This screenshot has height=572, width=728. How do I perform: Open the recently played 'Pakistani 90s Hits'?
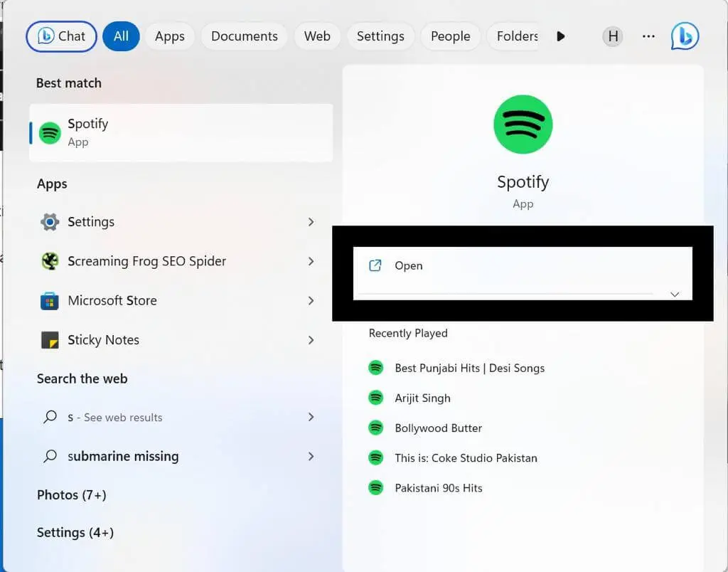438,488
